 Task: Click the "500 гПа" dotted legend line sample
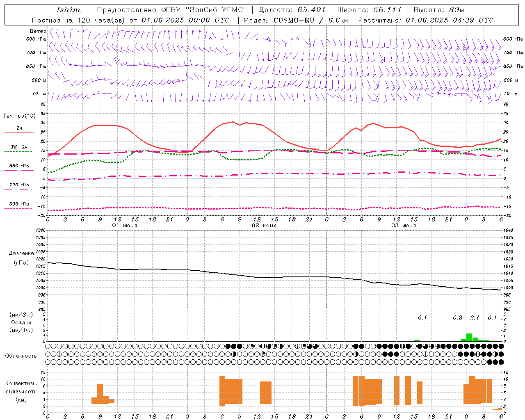[x=18, y=208]
